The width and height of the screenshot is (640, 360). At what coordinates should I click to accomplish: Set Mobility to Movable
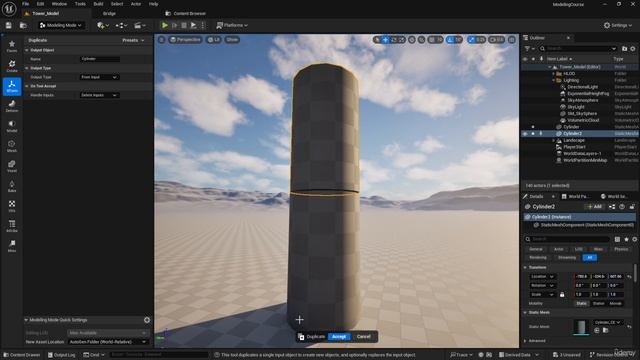pyautogui.click(x=616, y=303)
